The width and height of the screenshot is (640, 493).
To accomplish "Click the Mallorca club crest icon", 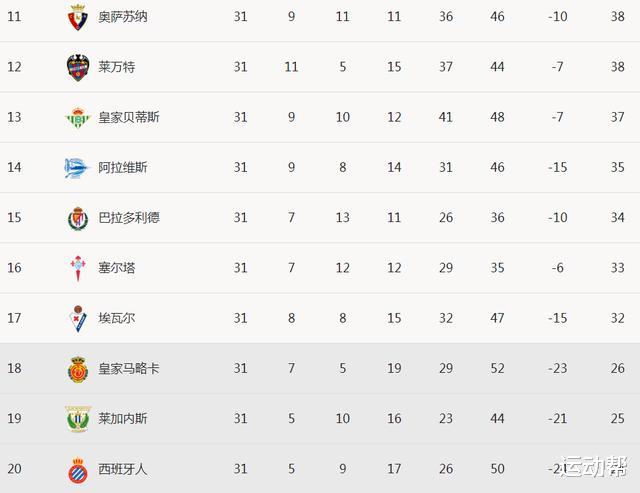I will pyautogui.click(x=78, y=368).
